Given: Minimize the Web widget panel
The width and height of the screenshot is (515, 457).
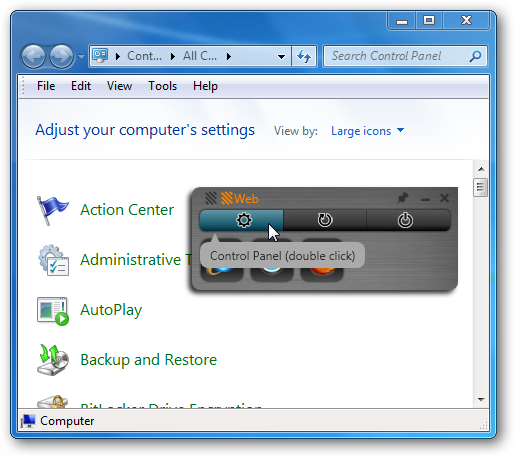Looking at the screenshot, I should (425, 199).
